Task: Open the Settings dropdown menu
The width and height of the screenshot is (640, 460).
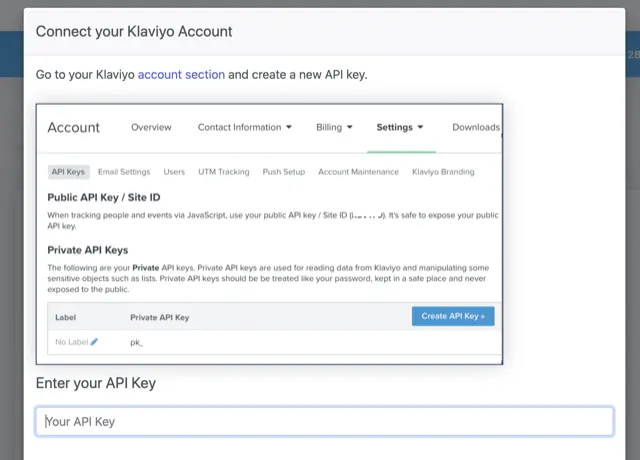Action: pos(400,127)
